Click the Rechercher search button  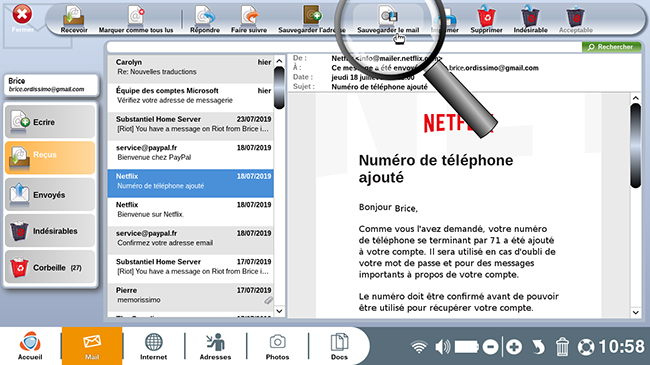click(611, 47)
